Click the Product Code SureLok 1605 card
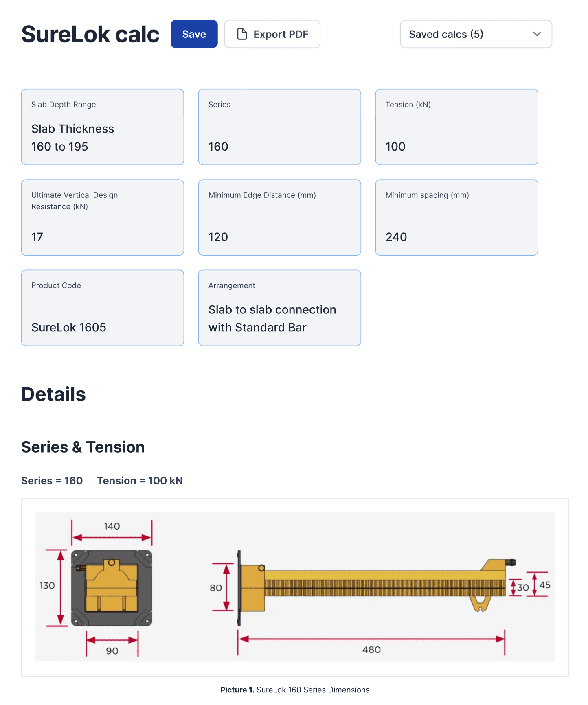The width and height of the screenshot is (588, 705). (x=102, y=308)
